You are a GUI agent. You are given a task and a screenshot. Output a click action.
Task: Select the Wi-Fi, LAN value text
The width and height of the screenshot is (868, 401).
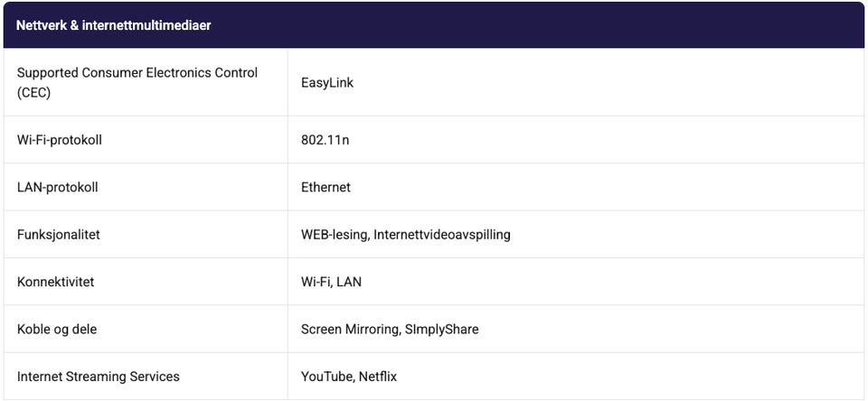coord(331,282)
